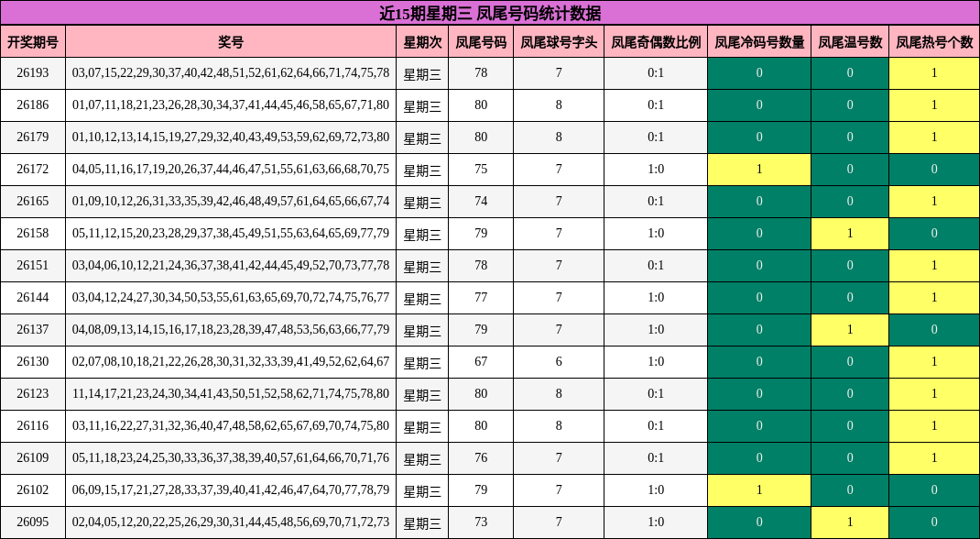Click the winning numbers starting 04,05,11,16
Viewport: 980px width, 539px height.
[231, 169]
